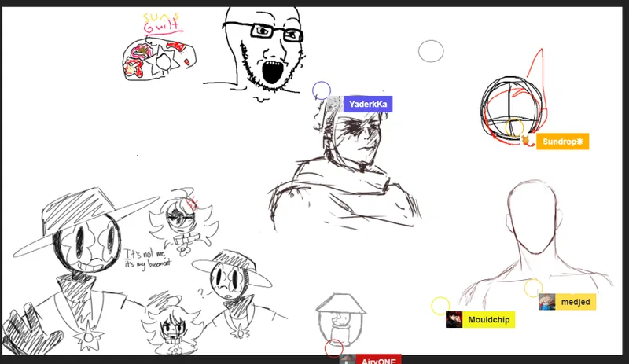The height and width of the screenshot is (364, 629).
Task: Click the blue cursor circle above YaderkKa
Action: pyautogui.click(x=321, y=90)
